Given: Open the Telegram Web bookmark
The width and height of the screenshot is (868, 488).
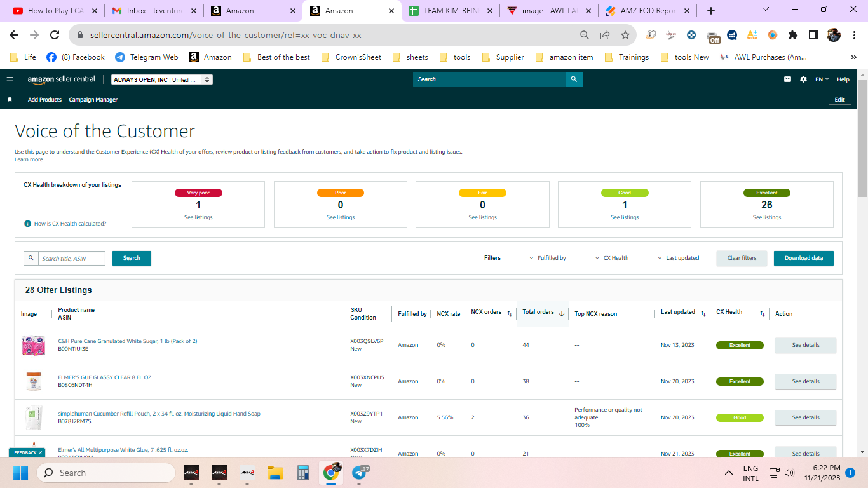Looking at the screenshot, I should coord(147,57).
